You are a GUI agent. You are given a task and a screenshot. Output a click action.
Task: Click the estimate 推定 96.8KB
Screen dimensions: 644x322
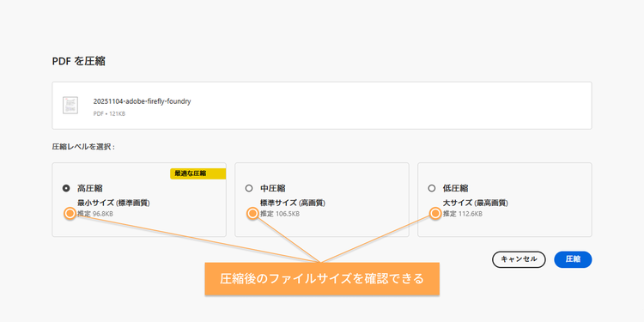[95, 214]
